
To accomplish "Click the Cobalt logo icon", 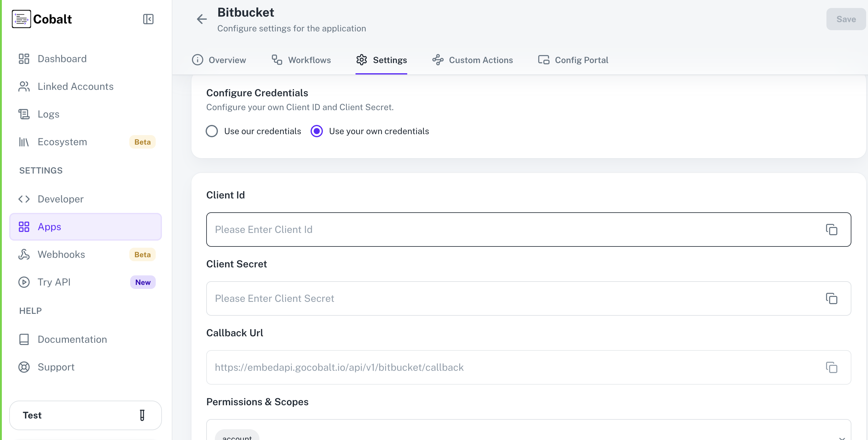I will click(x=22, y=19).
